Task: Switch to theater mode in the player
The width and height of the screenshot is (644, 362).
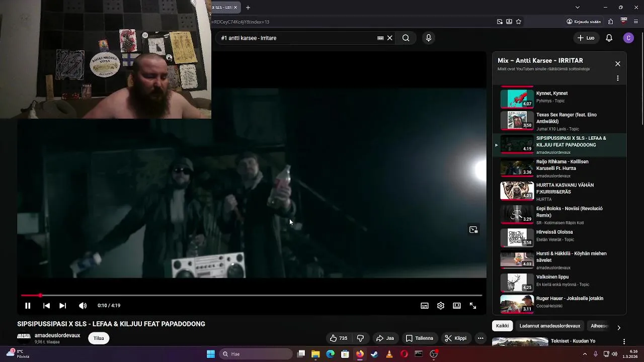Action: point(457,306)
